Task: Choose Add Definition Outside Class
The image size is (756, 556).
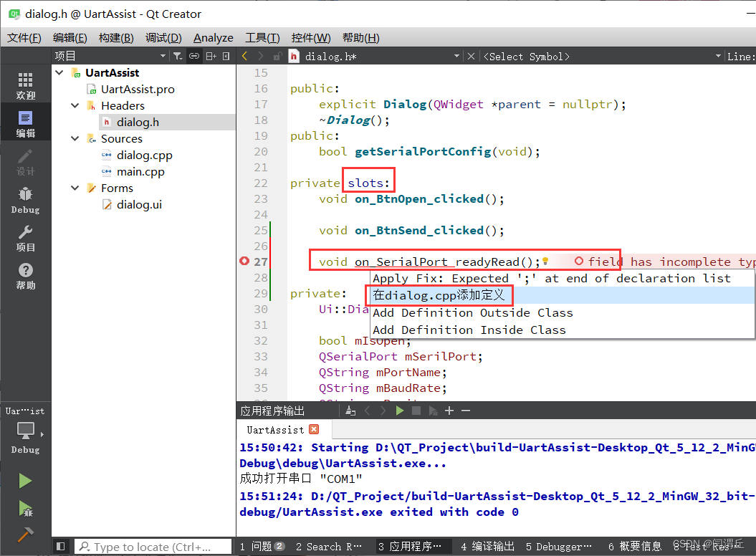Action: 563,312
